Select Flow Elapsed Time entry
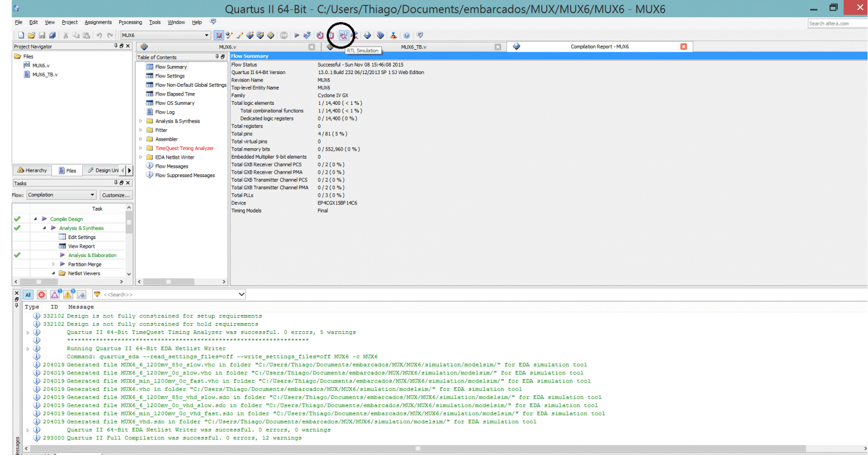 tap(175, 94)
